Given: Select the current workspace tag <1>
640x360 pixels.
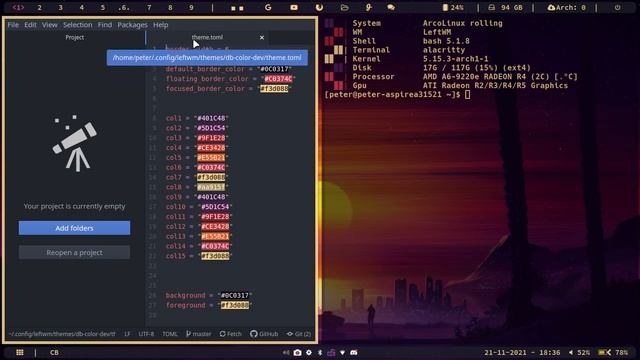Looking at the screenshot, I should click(x=18, y=7).
